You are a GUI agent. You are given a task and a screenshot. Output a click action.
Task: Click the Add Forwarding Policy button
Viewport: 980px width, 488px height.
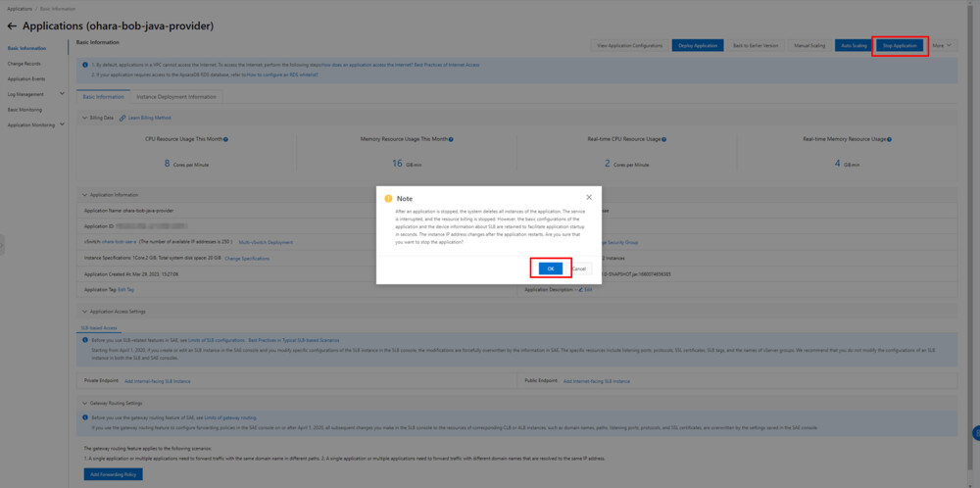tap(113, 474)
